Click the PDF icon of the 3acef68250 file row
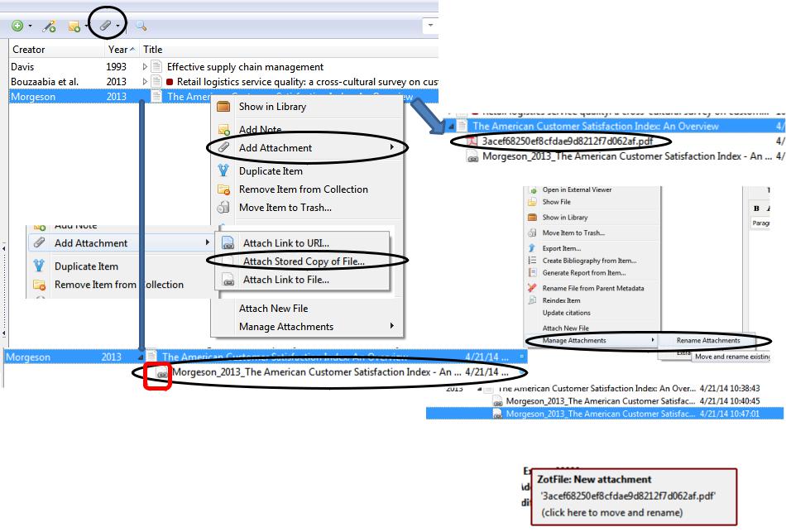The width and height of the screenshot is (786, 532). (472, 141)
